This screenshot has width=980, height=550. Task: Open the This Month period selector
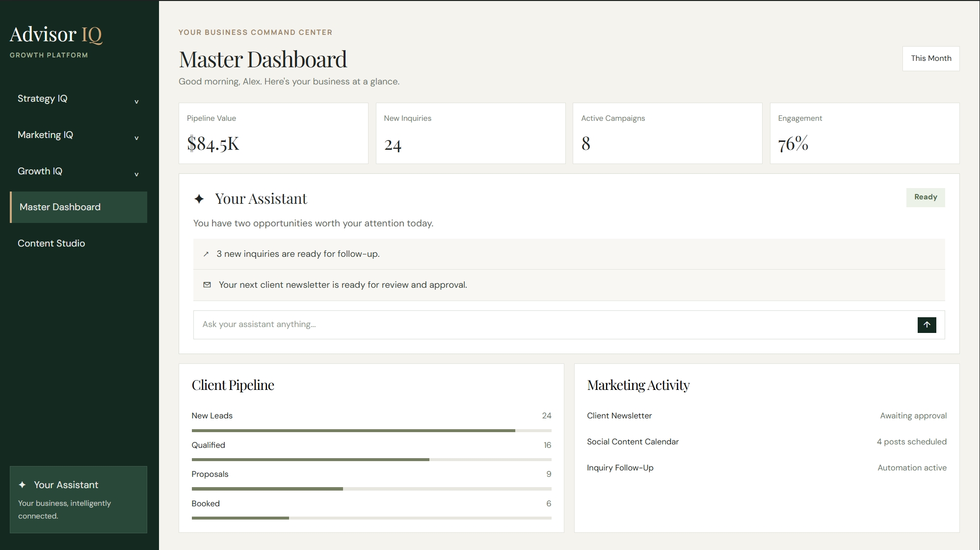[x=931, y=58]
